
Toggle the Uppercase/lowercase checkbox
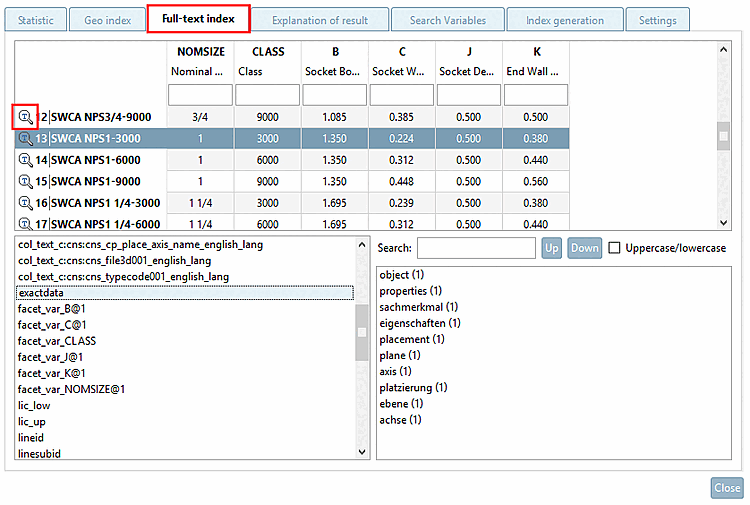pos(615,248)
